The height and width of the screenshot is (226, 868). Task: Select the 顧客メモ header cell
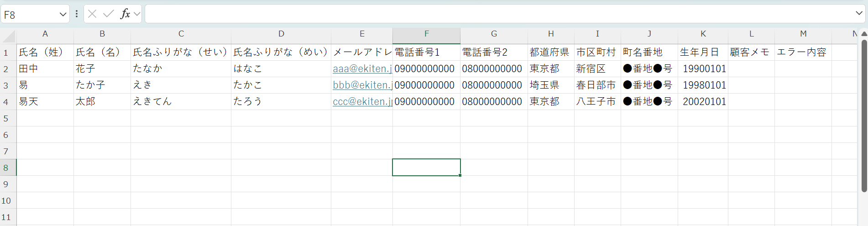(x=751, y=53)
